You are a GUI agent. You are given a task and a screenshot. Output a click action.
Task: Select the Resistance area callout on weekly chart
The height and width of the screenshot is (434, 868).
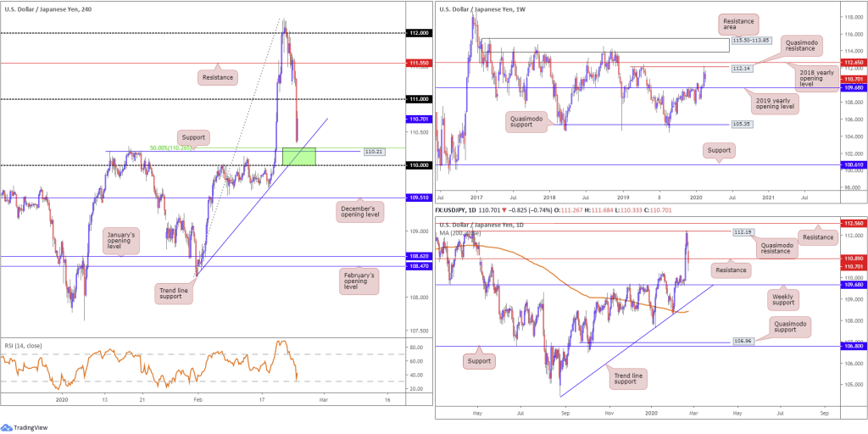point(739,23)
